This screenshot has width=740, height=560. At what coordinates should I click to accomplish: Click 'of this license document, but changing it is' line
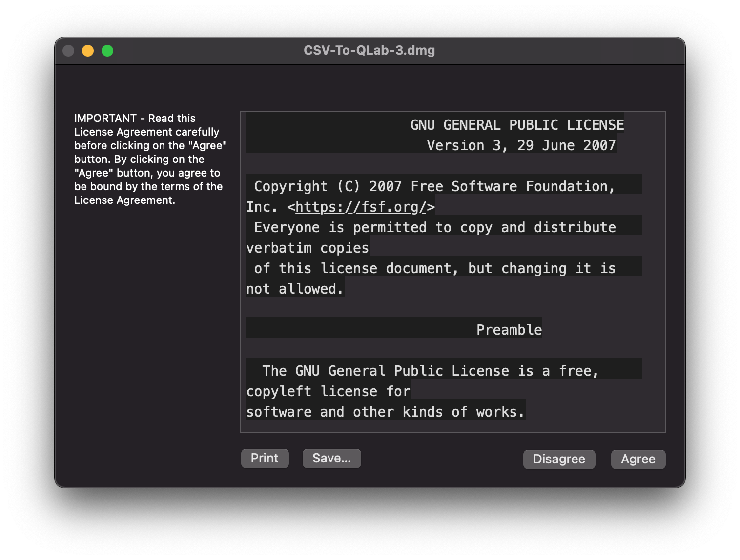(435, 268)
